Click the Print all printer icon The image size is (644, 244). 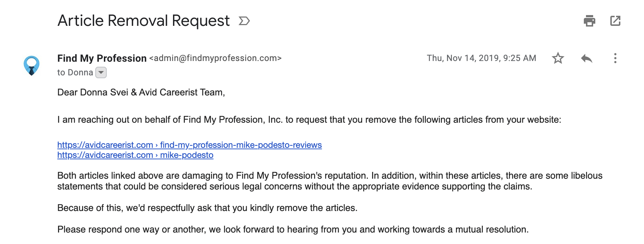pyautogui.click(x=589, y=21)
